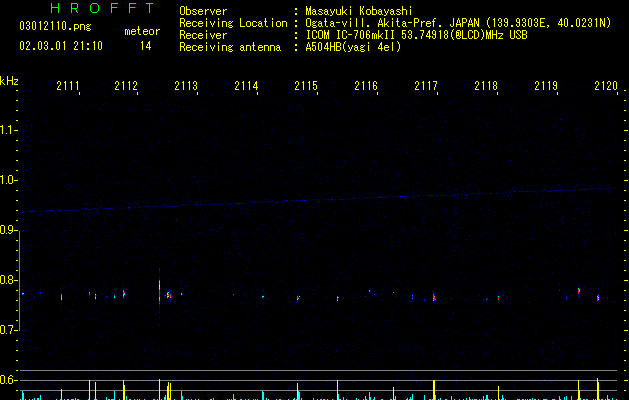629x400 pixels.
Task: Click the 2115 time axis marker
Action: 306,86
